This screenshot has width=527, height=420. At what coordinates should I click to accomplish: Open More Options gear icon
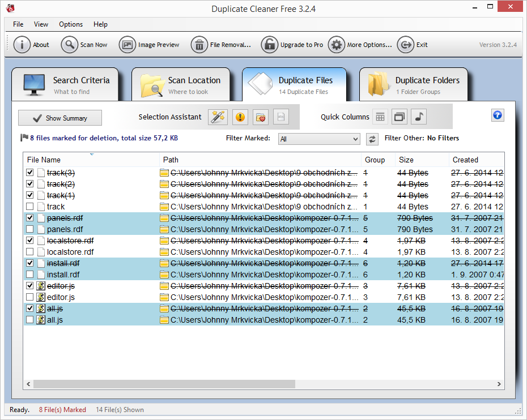(x=337, y=45)
